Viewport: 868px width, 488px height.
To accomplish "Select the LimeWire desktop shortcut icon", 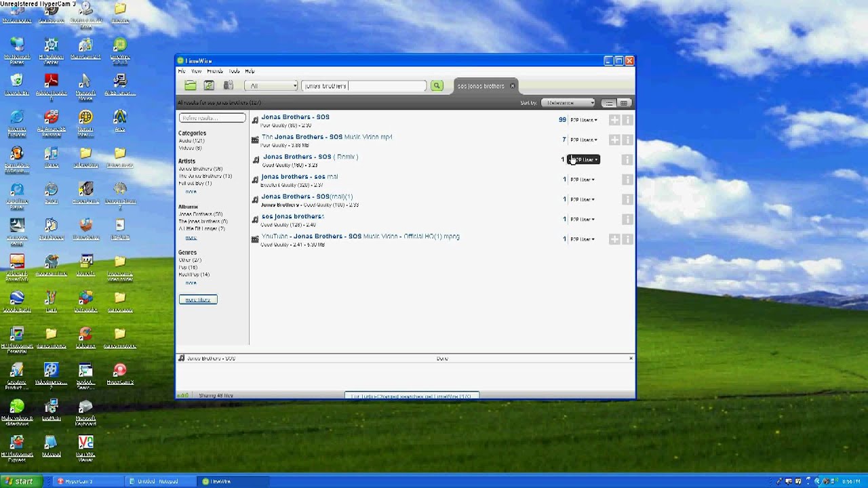I will [x=119, y=49].
